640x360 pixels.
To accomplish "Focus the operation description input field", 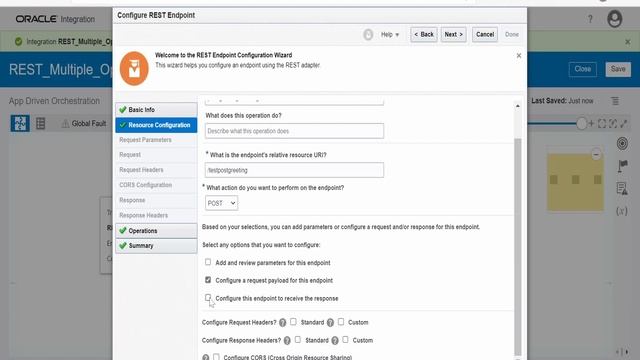I will click(x=294, y=131).
